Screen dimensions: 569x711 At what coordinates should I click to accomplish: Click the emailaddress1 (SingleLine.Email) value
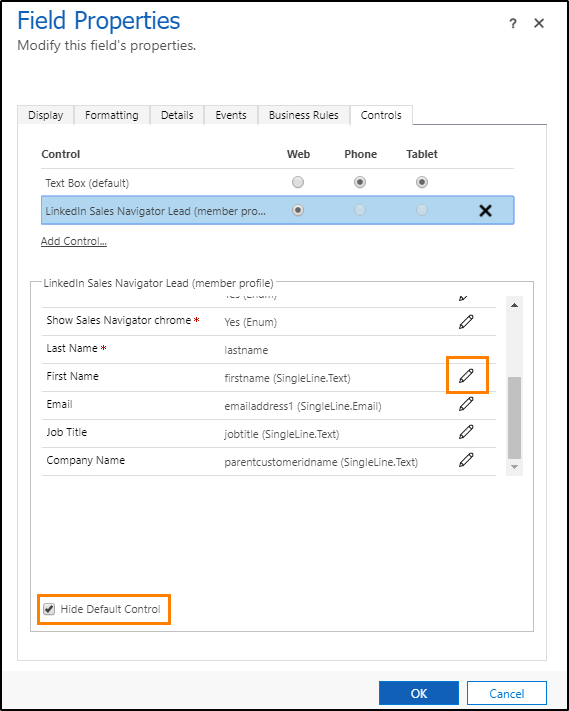click(x=303, y=406)
